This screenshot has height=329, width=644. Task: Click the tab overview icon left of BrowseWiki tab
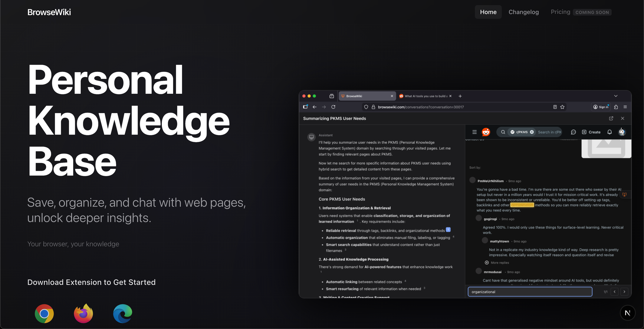tap(332, 96)
